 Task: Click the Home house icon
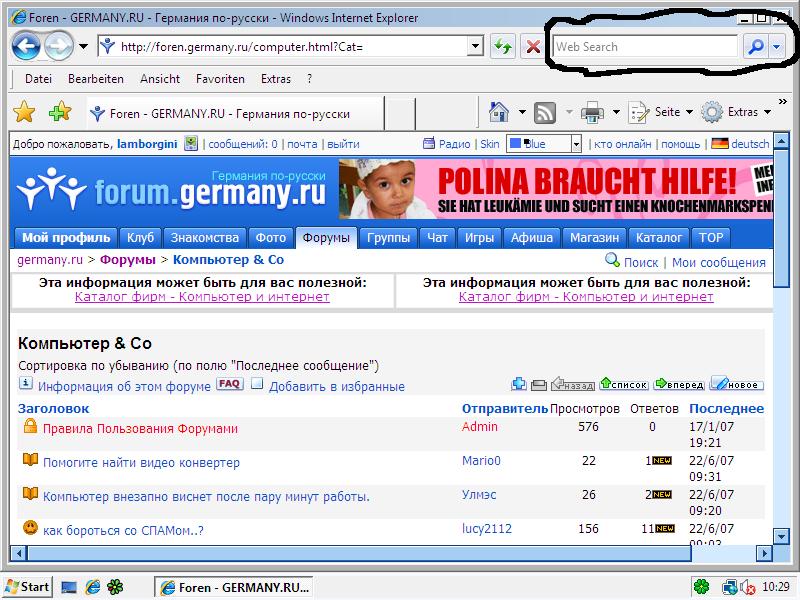pyautogui.click(x=498, y=112)
